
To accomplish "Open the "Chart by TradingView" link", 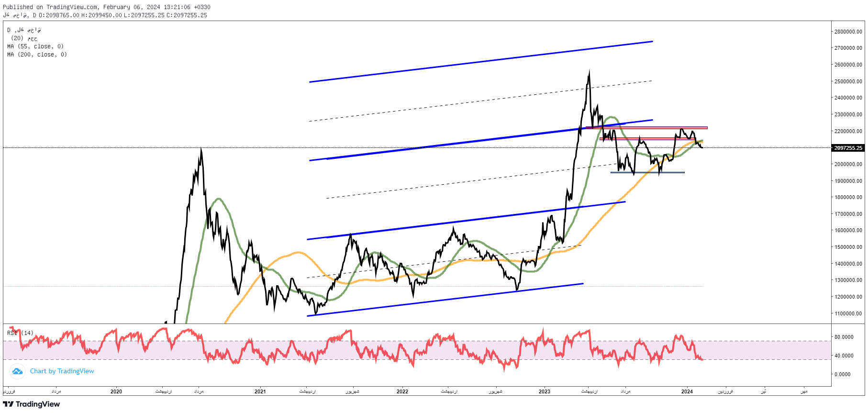I will pyautogui.click(x=62, y=371).
